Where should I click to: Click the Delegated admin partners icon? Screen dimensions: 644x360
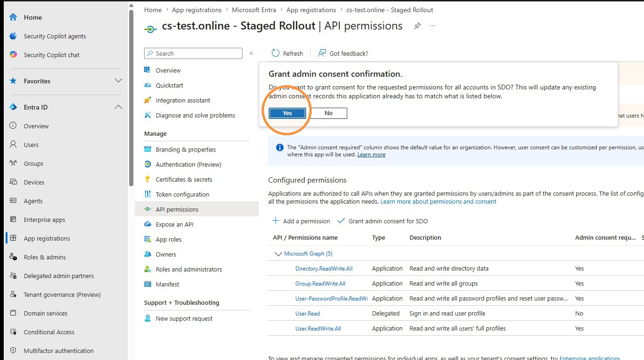click(x=13, y=276)
